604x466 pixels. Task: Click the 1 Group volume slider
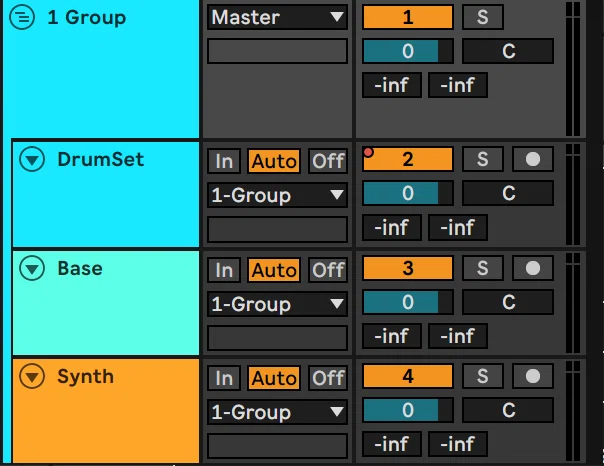coord(408,51)
